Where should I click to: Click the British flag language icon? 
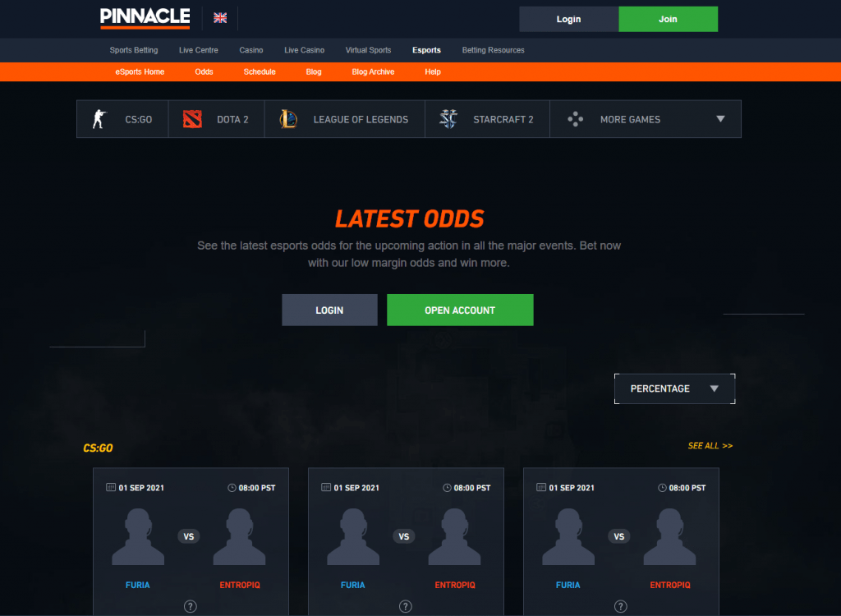click(x=219, y=17)
